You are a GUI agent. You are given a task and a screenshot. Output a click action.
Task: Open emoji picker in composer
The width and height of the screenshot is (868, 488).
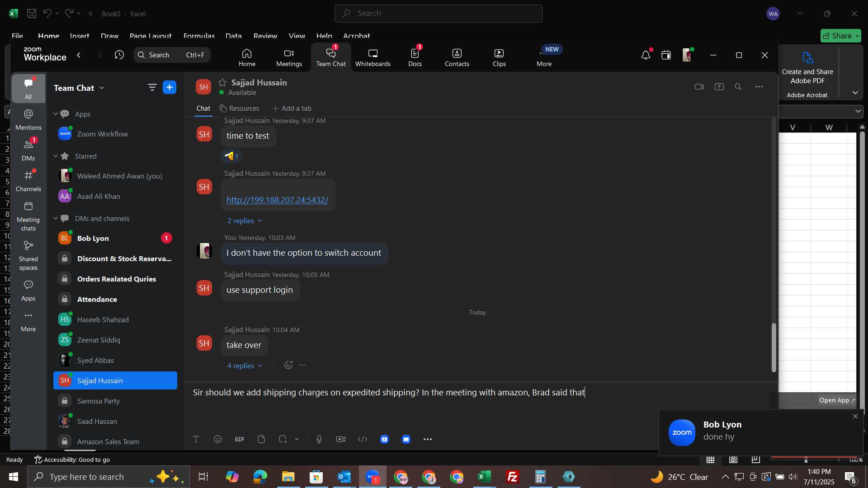[x=218, y=439]
